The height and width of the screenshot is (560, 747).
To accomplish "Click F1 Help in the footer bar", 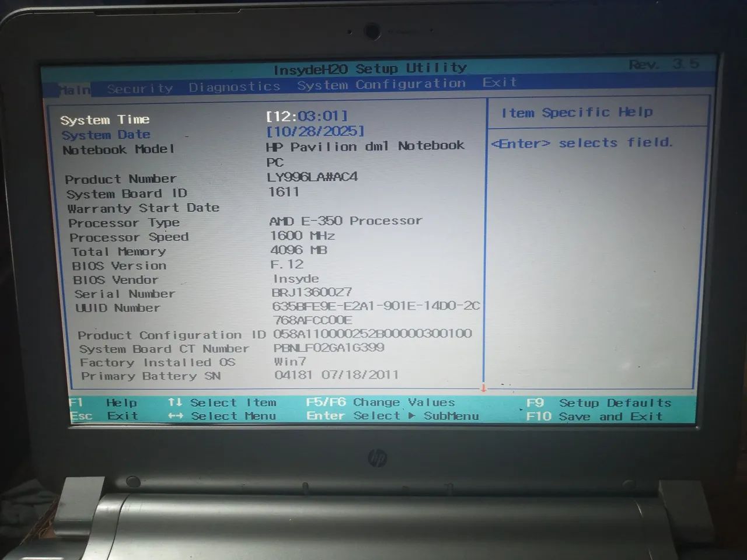I will coord(104,402).
